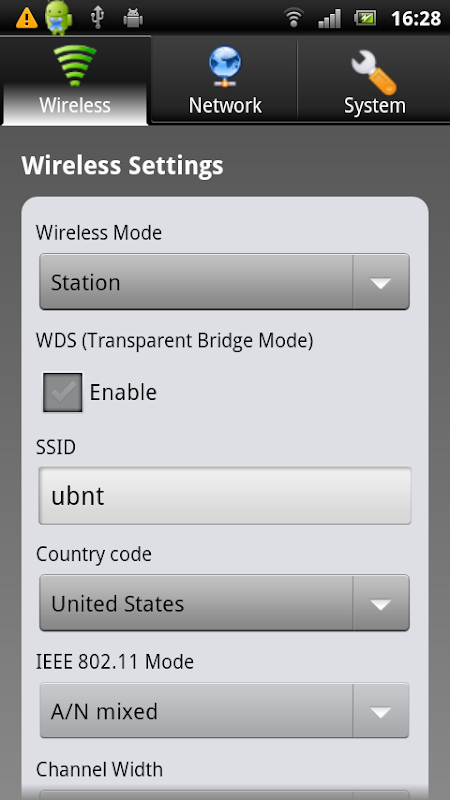Tap the USB connection status icon

click(97, 18)
